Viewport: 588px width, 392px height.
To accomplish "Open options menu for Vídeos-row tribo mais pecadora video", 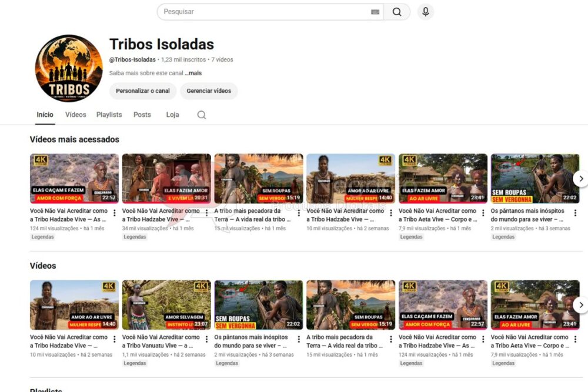I will pyautogui.click(x=391, y=339).
